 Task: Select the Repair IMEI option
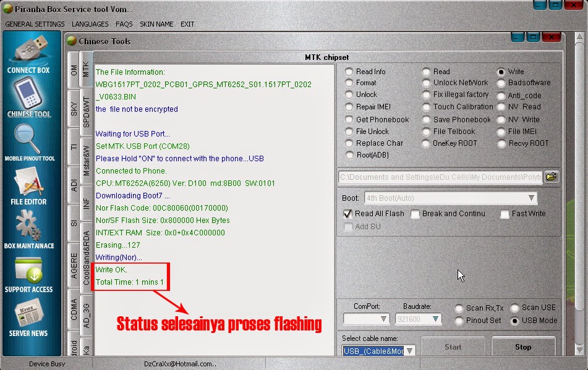(349, 107)
